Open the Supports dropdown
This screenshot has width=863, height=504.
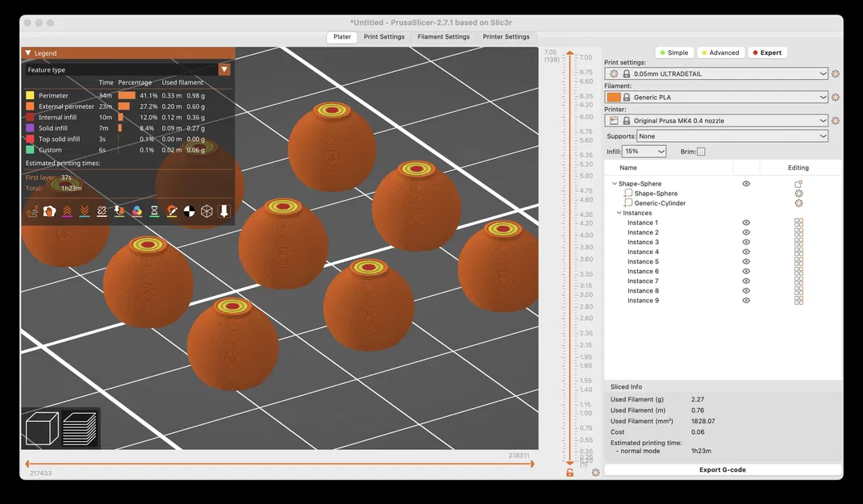tap(732, 136)
